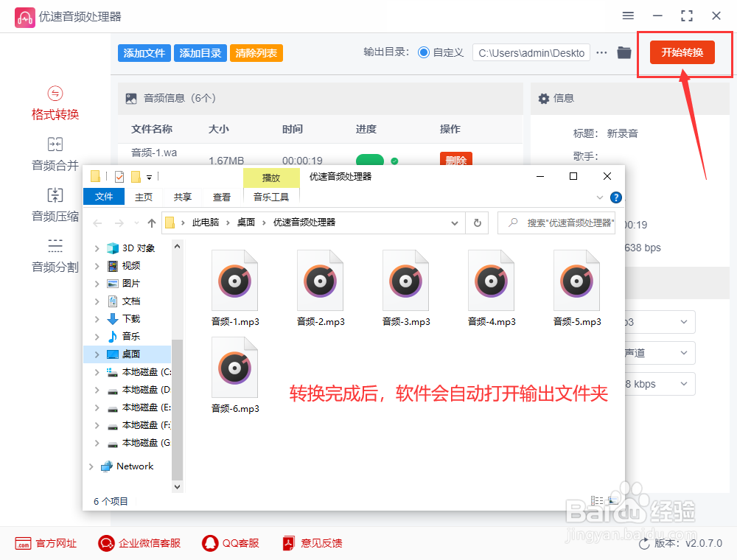
Task: Open the 音频合并 audio merge section
Action: pyautogui.click(x=55, y=154)
